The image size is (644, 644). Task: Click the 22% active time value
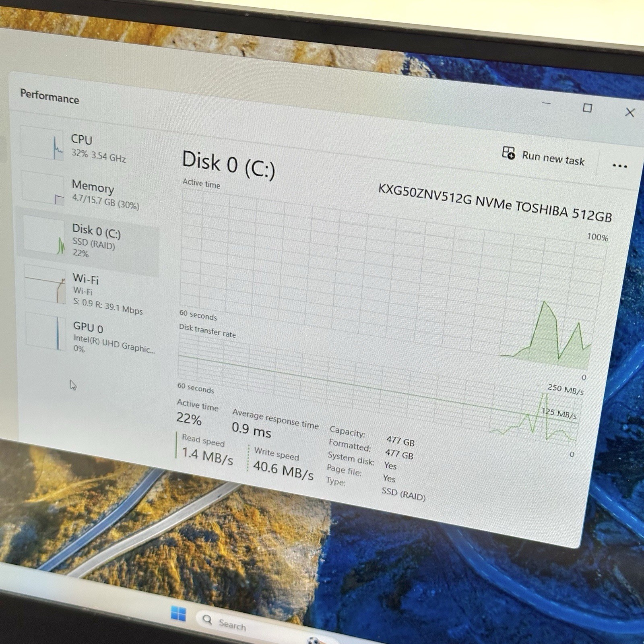(189, 419)
